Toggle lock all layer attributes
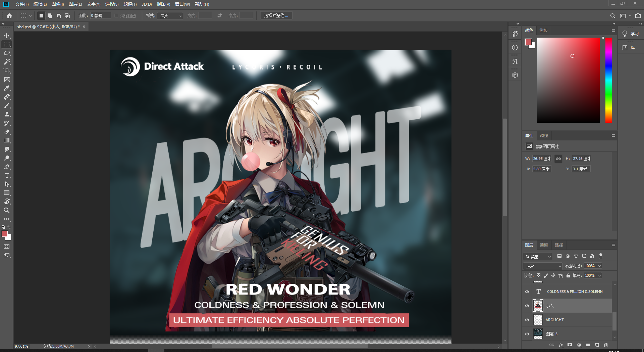This screenshot has height=352, width=644. pyautogui.click(x=568, y=275)
